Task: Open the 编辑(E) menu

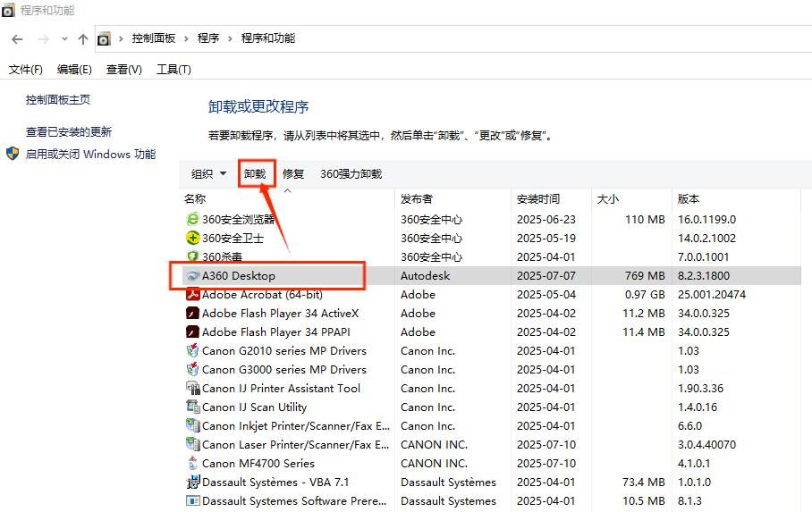Action: 74,70
